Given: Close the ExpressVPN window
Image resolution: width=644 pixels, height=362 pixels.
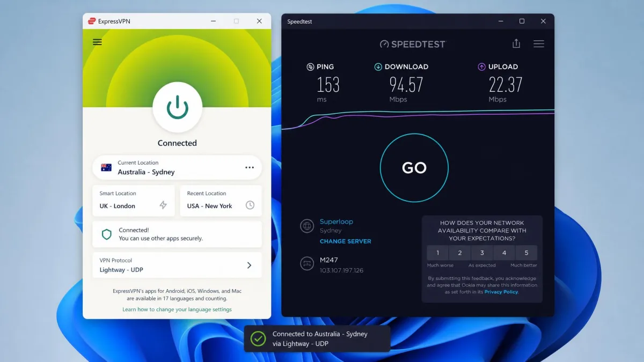Looking at the screenshot, I should tap(259, 21).
